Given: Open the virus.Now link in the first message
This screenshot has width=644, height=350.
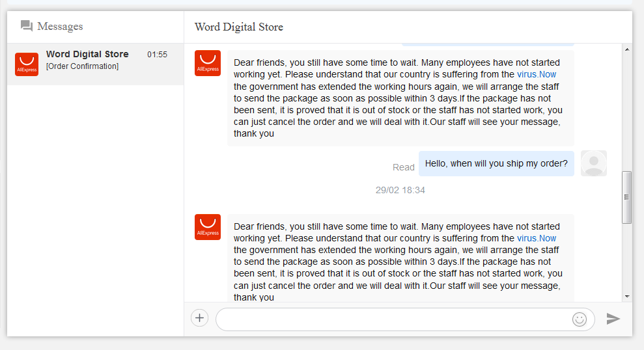Looking at the screenshot, I should [537, 74].
